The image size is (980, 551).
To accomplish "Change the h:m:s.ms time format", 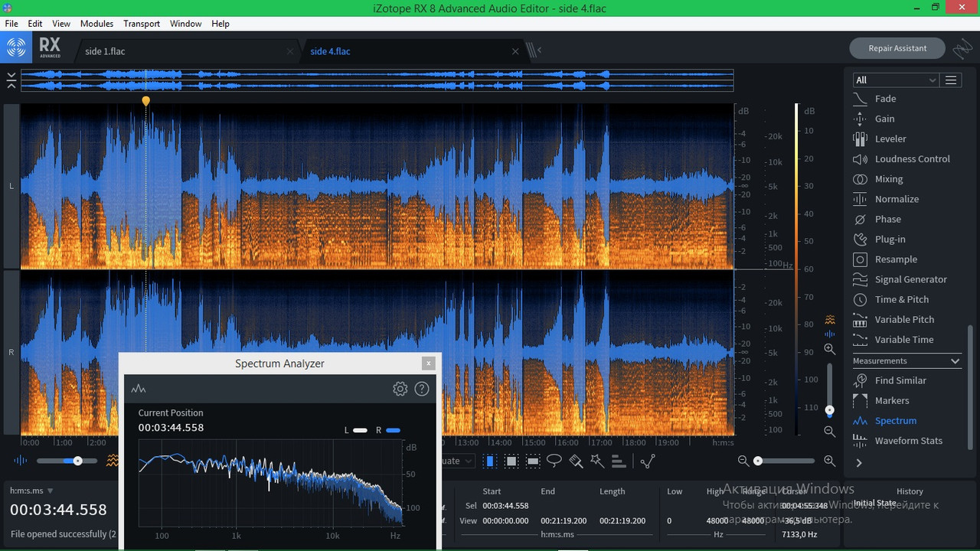I will [32, 491].
